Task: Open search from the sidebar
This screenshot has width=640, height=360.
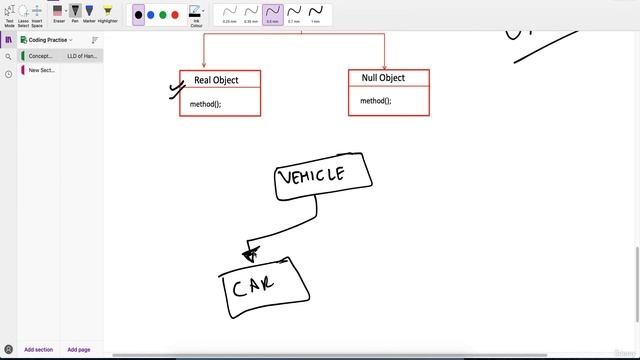Action: point(8,57)
